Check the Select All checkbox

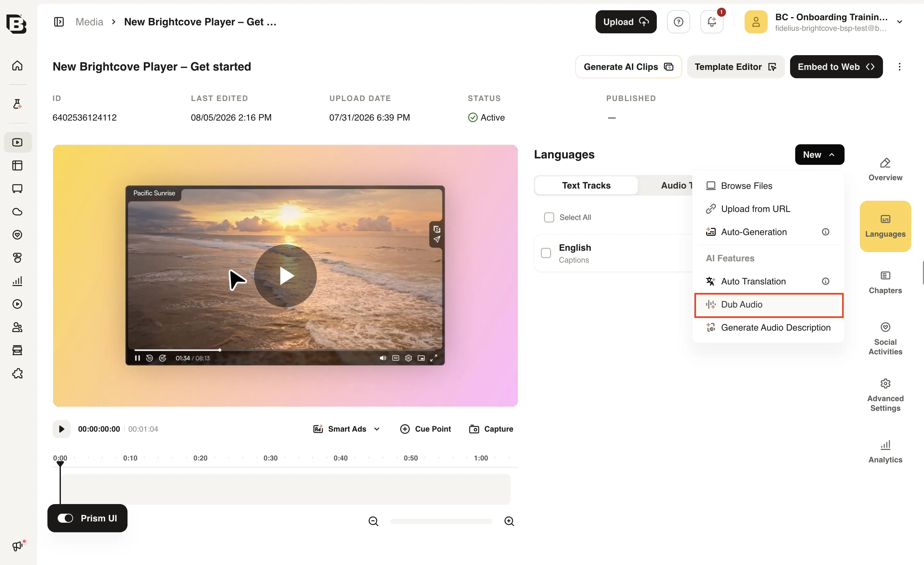549,217
